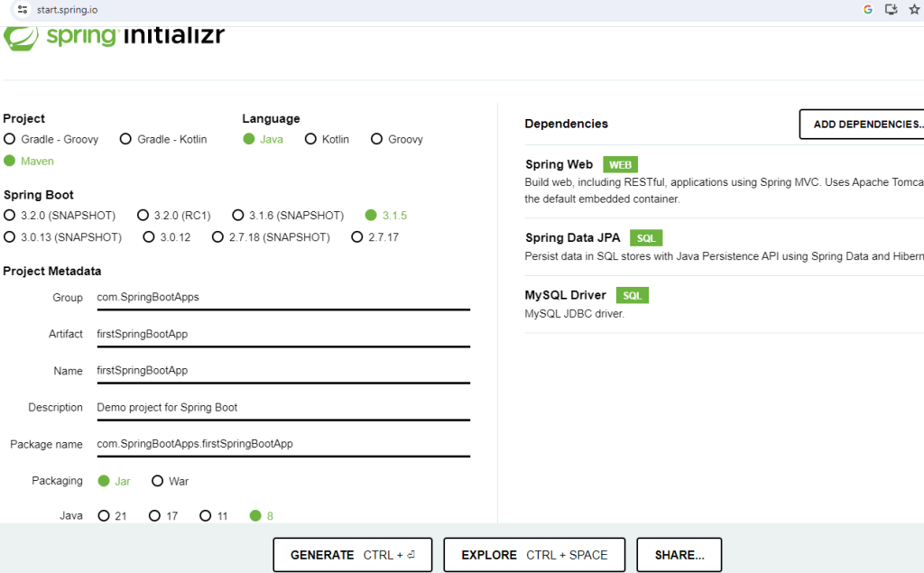Image resolution: width=924 pixels, height=573 pixels.
Task: Select Spring Boot 3.2.0 (RC1)
Action: pos(174,215)
